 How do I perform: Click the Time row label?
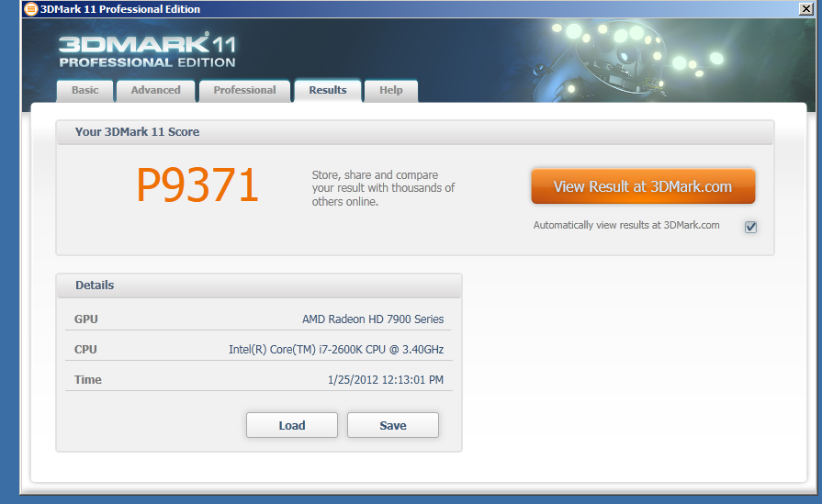(x=87, y=380)
